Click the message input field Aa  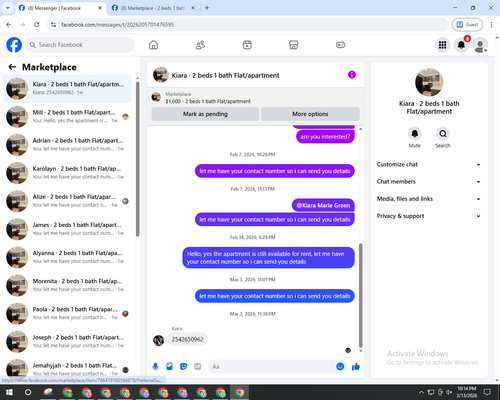272,367
